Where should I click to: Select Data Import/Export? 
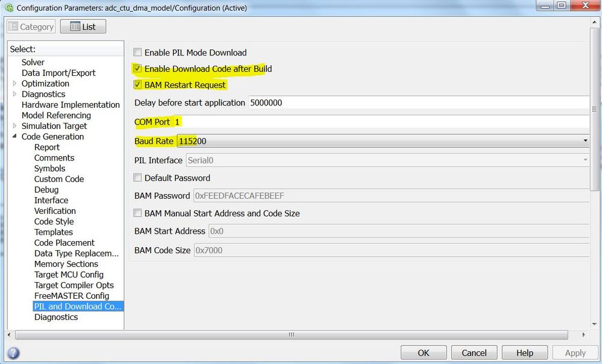(x=58, y=73)
